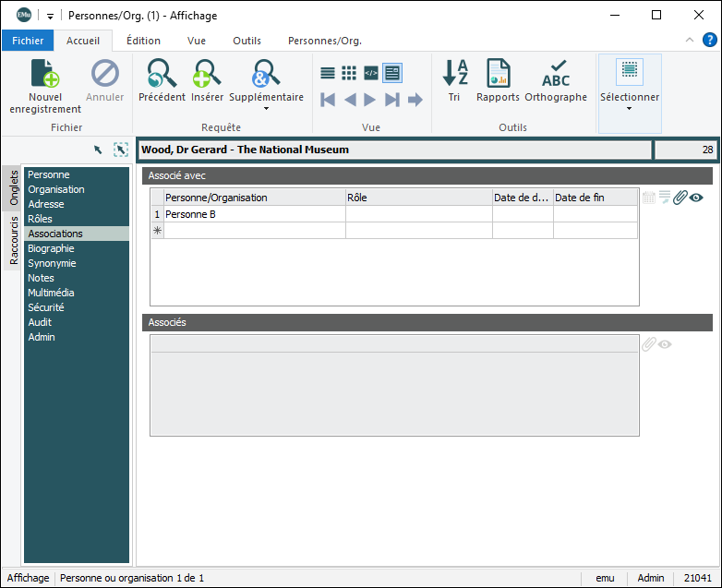
Task: Expand the Sélectionner dropdown
Action: (x=630, y=108)
